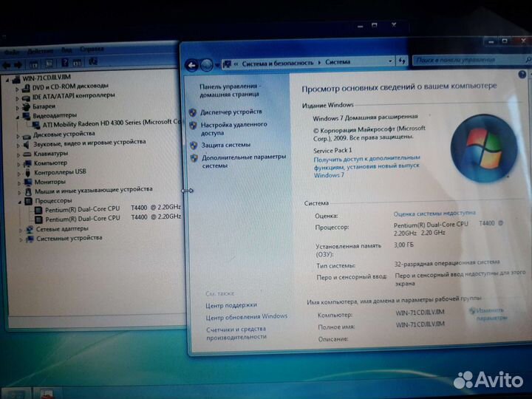The height and width of the screenshot is (399, 532).
Task: Open the Центр обновления Windows link
Action: click(x=247, y=316)
